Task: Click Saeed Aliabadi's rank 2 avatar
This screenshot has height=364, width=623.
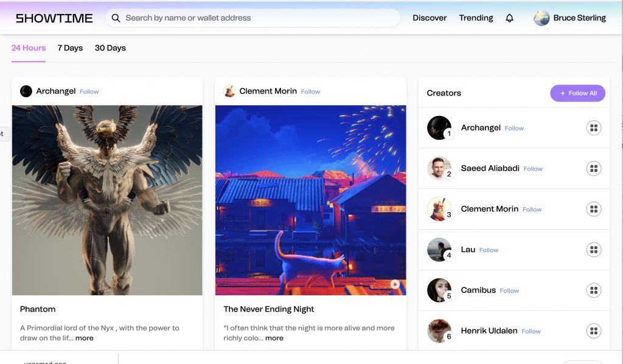Action: click(x=439, y=168)
